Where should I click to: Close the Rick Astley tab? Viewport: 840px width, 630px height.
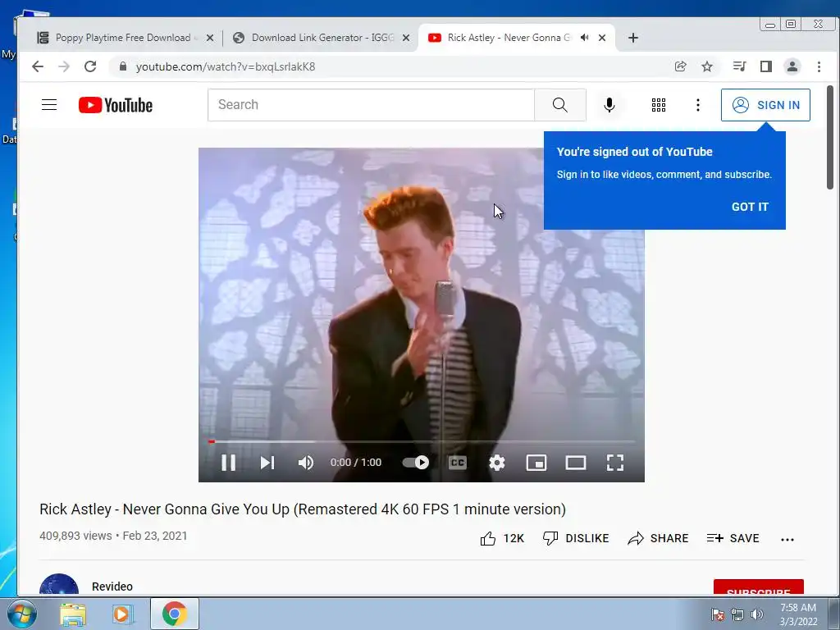pos(602,38)
